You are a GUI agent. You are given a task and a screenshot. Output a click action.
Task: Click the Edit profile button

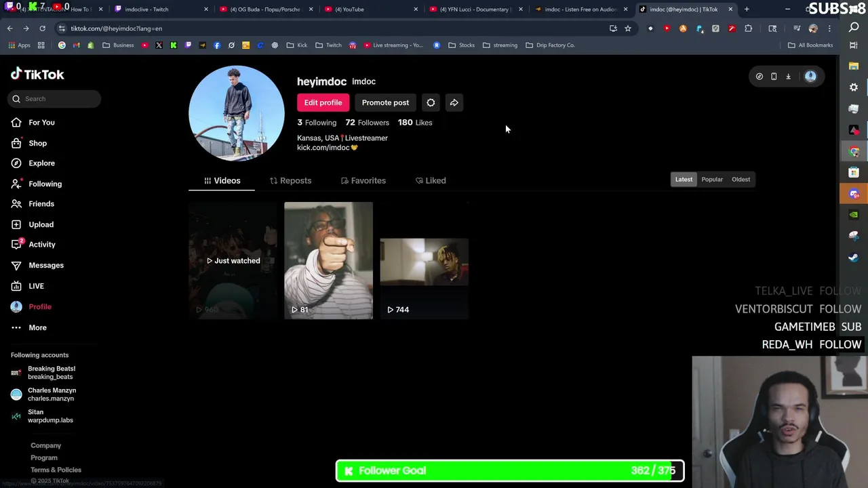click(x=323, y=102)
